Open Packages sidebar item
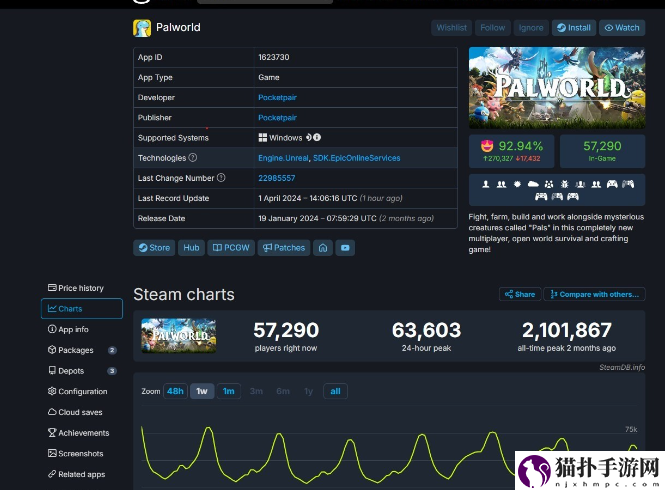 pos(81,350)
